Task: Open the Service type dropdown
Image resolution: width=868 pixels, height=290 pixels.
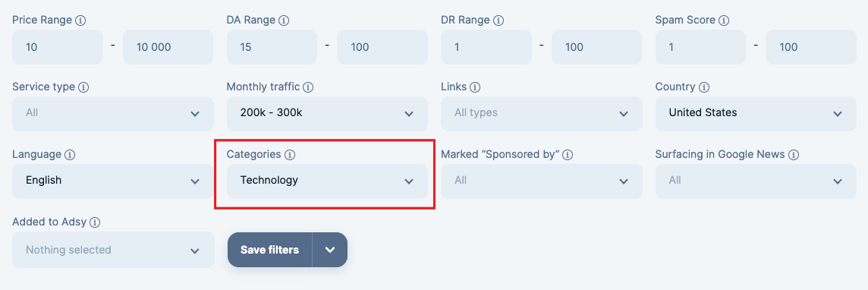Action: (113, 113)
